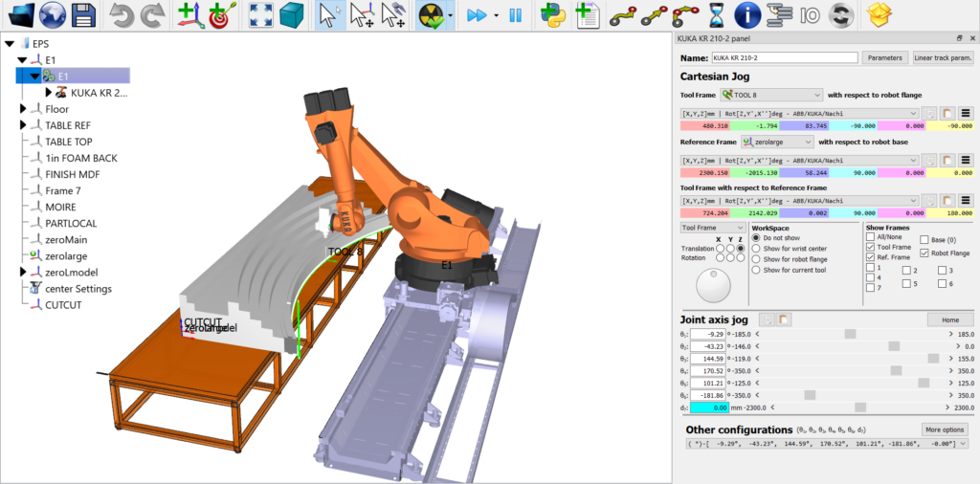Click the θ1 joint slider handle
Image resolution: width=980 pixels, height=484 pixels.
tap(850, 333)
